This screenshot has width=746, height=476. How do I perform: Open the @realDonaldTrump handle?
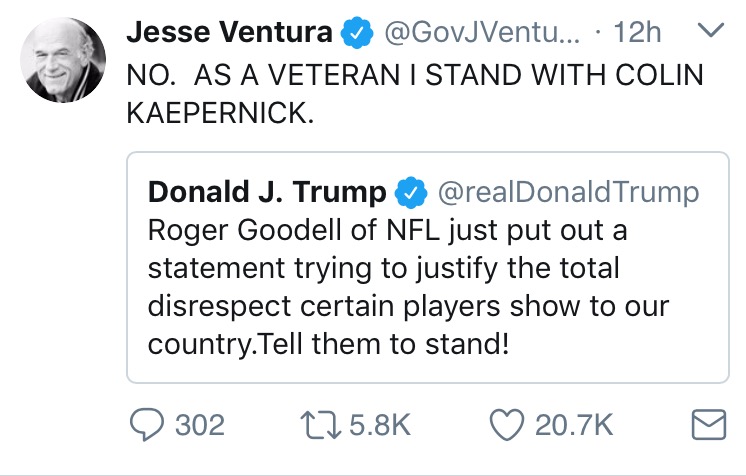[564, 191]
